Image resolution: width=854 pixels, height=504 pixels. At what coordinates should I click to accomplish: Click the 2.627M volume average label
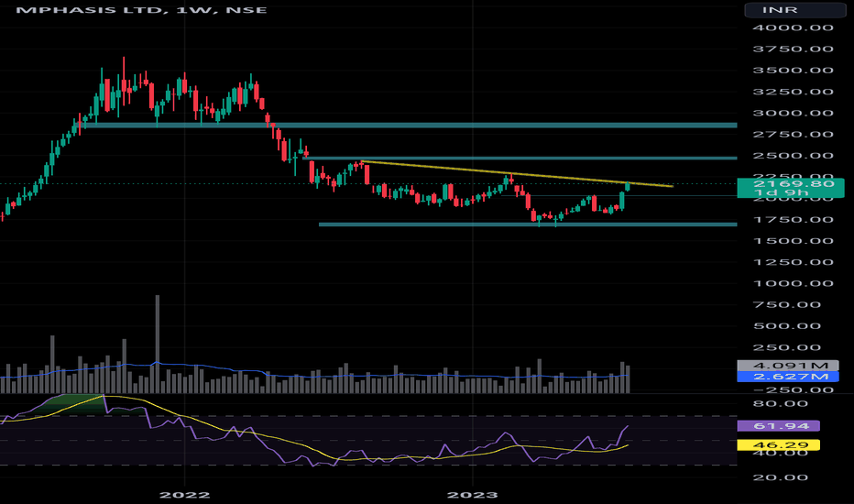tap(787, 377)
